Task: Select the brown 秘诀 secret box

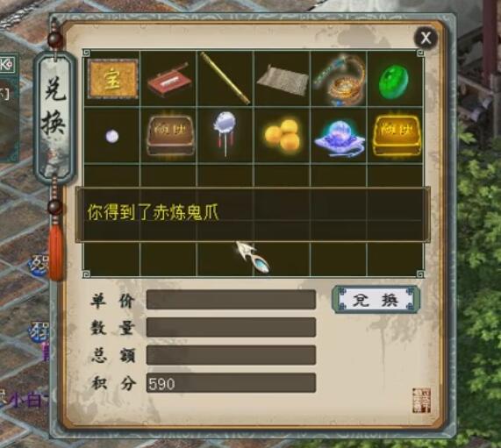Action: pyautogui.click(x=170, y=135)
